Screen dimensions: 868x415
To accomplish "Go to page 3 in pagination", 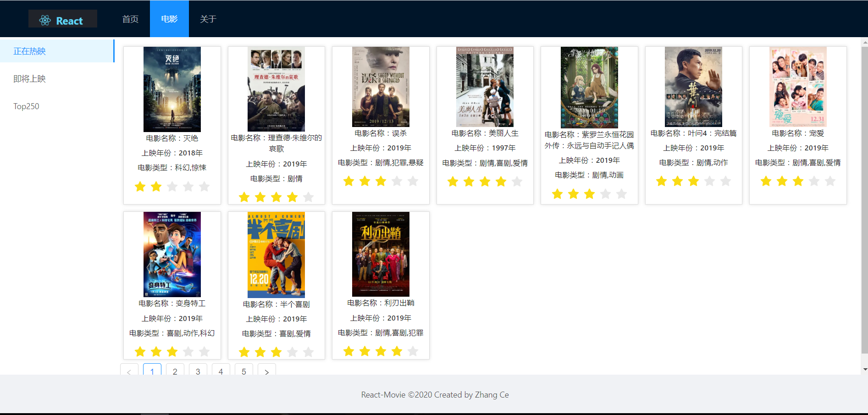I will point(198,370).
